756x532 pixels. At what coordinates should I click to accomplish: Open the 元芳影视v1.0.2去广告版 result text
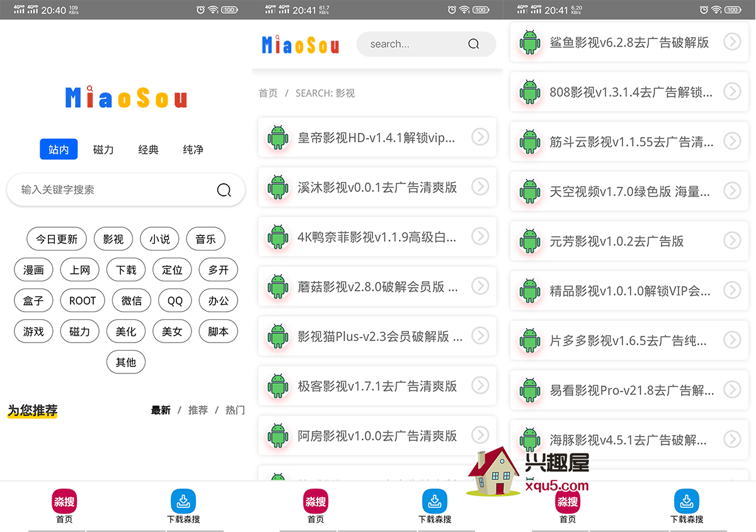(x=617, y=241)
